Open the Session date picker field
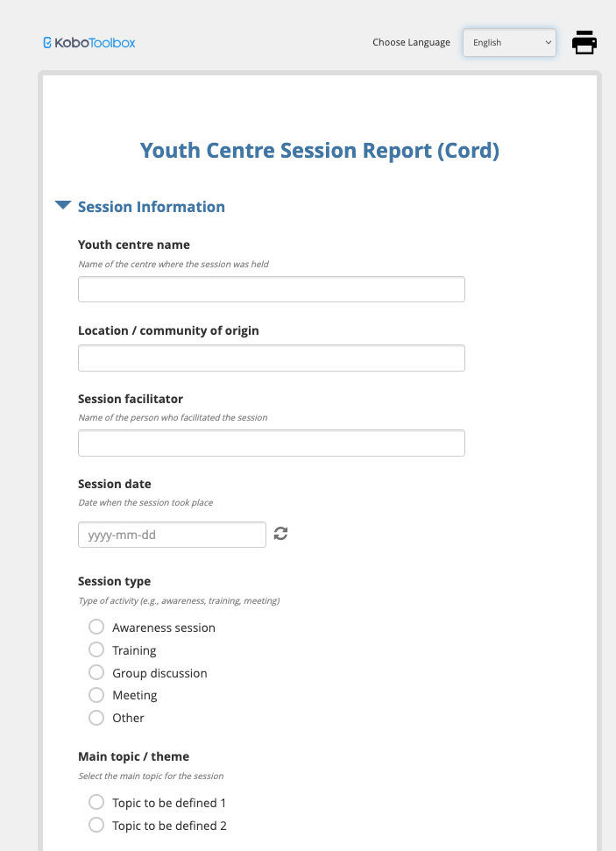616x851 pixels. click(x=172, y=535)
